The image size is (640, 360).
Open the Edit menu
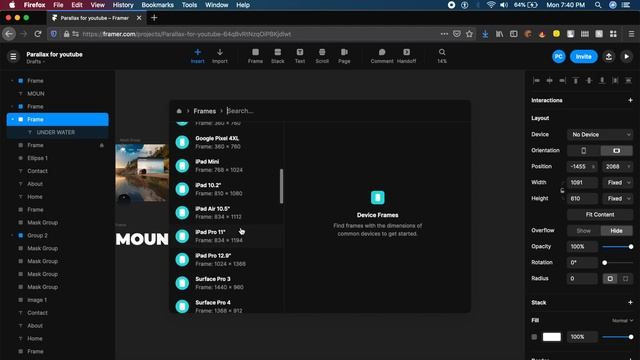point(77,5)
